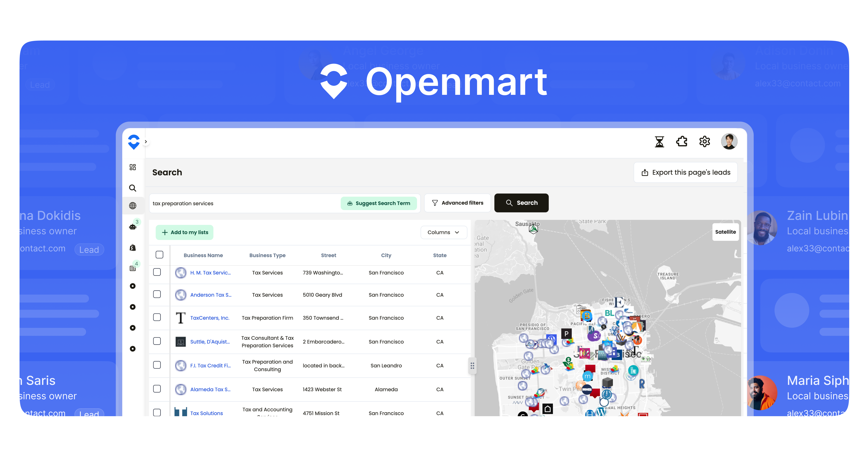Open Advanced filters options
Viewport: 868px width, 456px height.
458,203
